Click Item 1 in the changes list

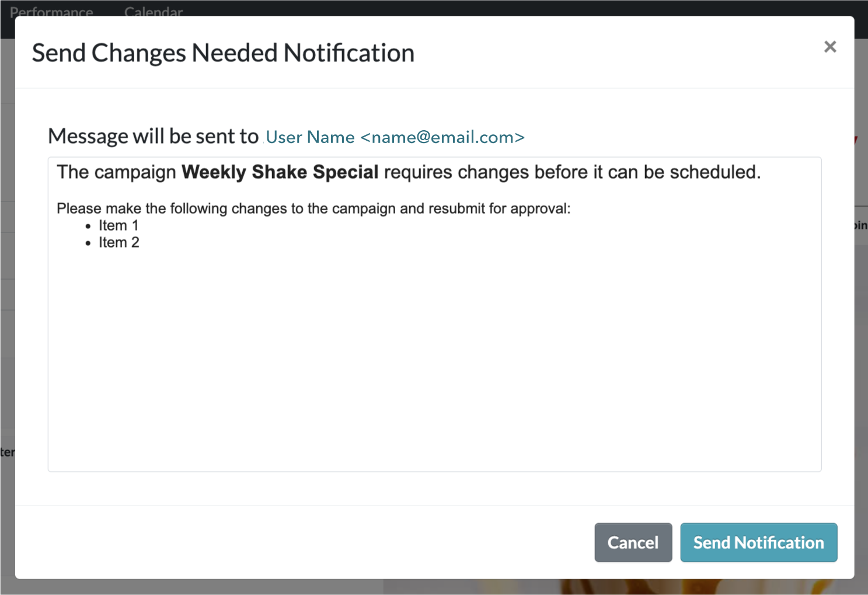(118, 225)
